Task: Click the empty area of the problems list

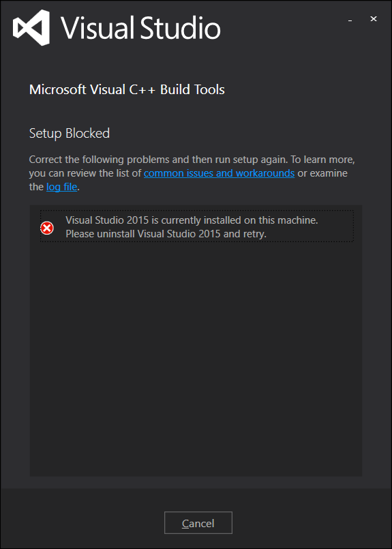Action: pos(196,357)
